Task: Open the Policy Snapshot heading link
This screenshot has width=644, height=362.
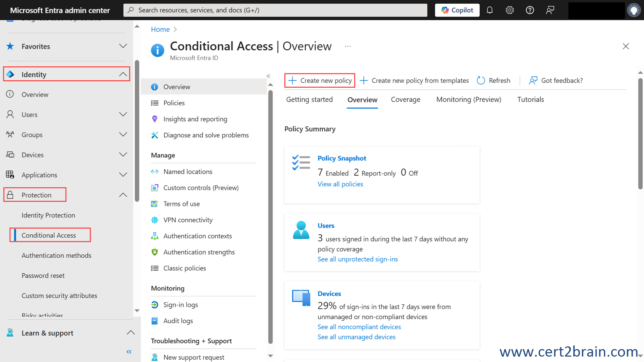Action: point(342,158)
